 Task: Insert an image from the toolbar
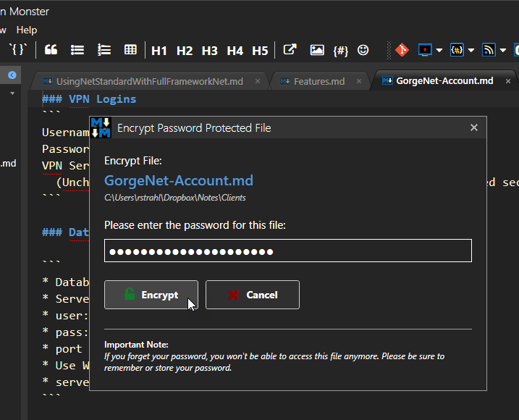pos(317,50)
